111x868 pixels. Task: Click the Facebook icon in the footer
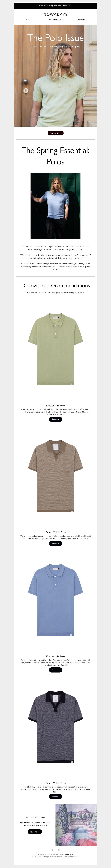[x=52, y=850]
